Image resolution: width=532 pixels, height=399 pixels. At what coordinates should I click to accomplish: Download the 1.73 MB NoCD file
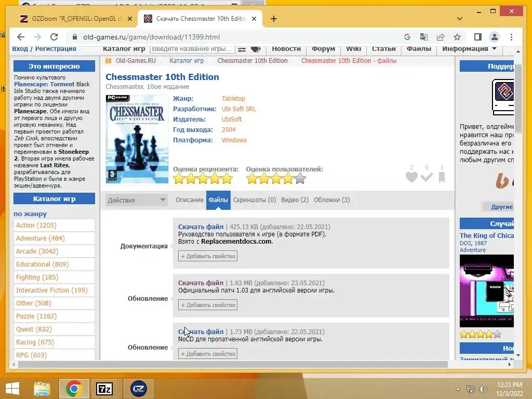point(201,331)
